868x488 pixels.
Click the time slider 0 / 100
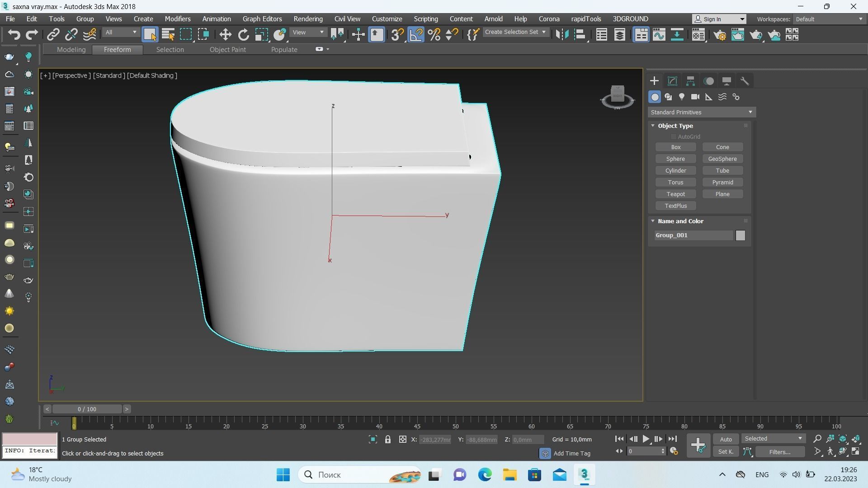pos(87,409)
